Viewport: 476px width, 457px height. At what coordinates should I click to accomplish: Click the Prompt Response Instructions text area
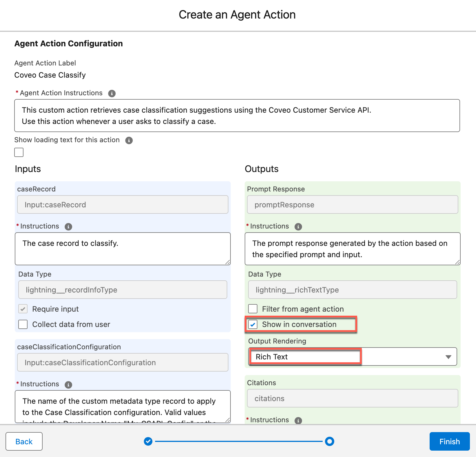[x=353, y=249]
